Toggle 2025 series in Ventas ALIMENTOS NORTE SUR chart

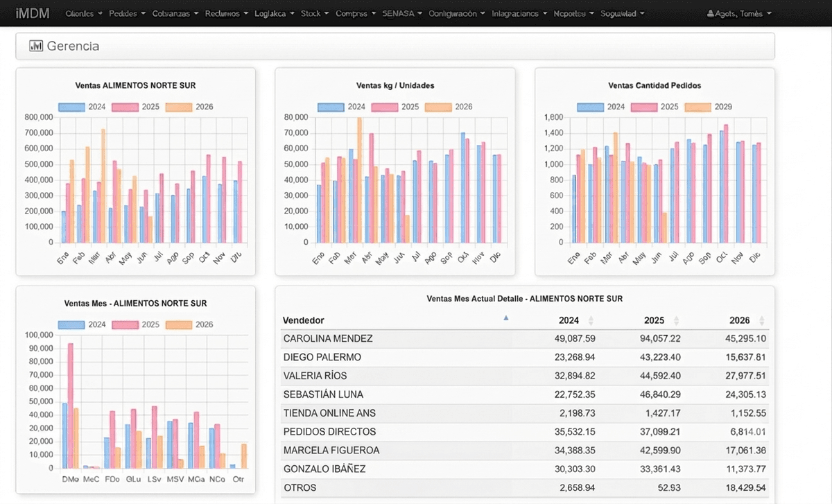(x=136, y=107)
